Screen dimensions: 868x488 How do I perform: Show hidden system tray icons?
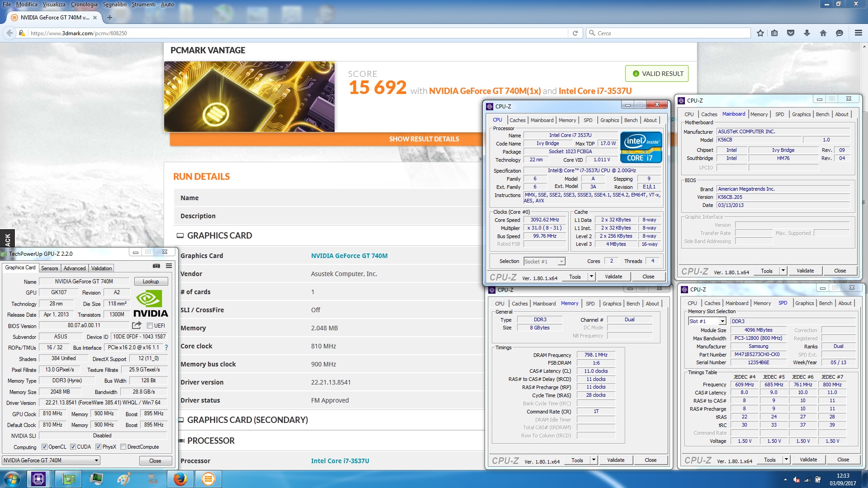click(x=785, y=479)
